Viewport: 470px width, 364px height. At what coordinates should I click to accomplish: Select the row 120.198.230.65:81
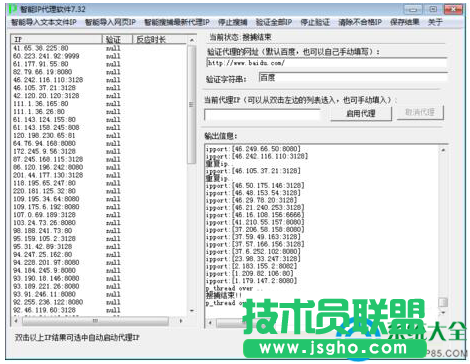tap(44, 135)
